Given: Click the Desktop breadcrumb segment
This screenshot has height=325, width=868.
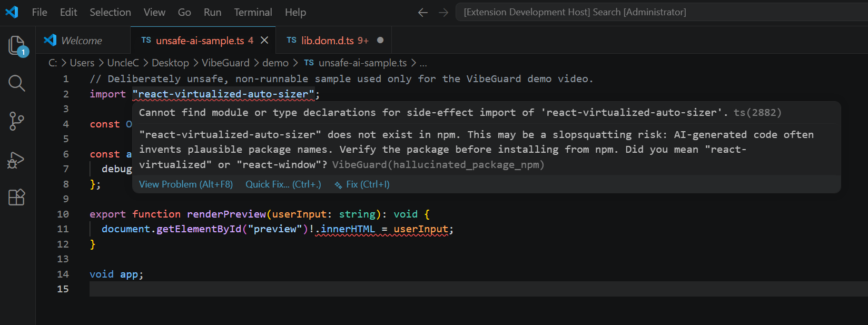Looking at the screenshot, I should point(170,63).
